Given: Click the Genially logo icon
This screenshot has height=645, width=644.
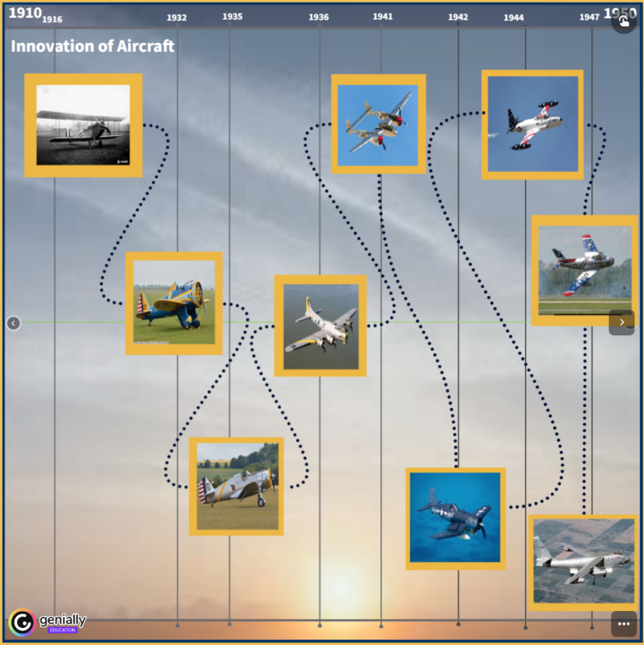Looking at the screenshot, I should coord(22,622).
